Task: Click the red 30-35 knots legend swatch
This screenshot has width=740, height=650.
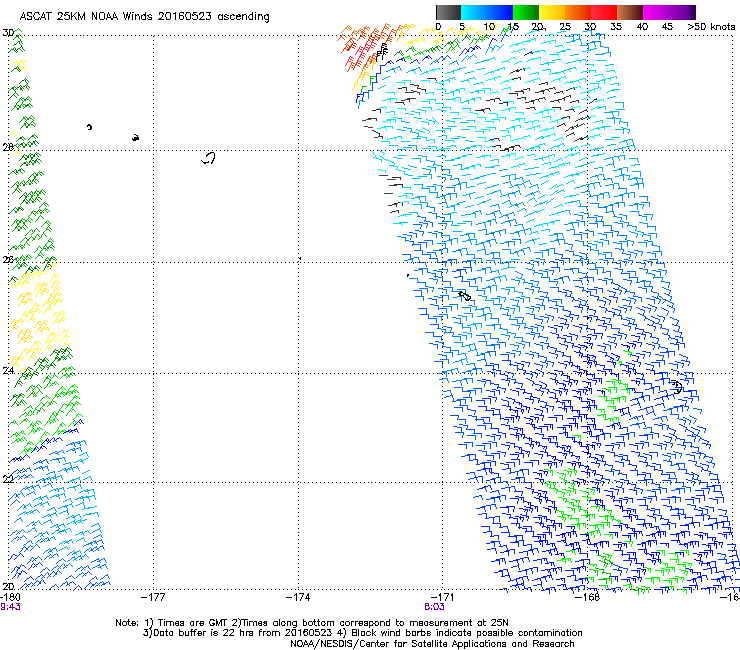Action: [x=604, y=12]
